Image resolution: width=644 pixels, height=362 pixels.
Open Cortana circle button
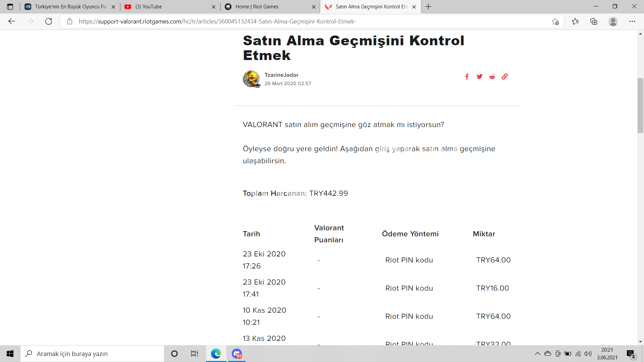coord(174,354)
